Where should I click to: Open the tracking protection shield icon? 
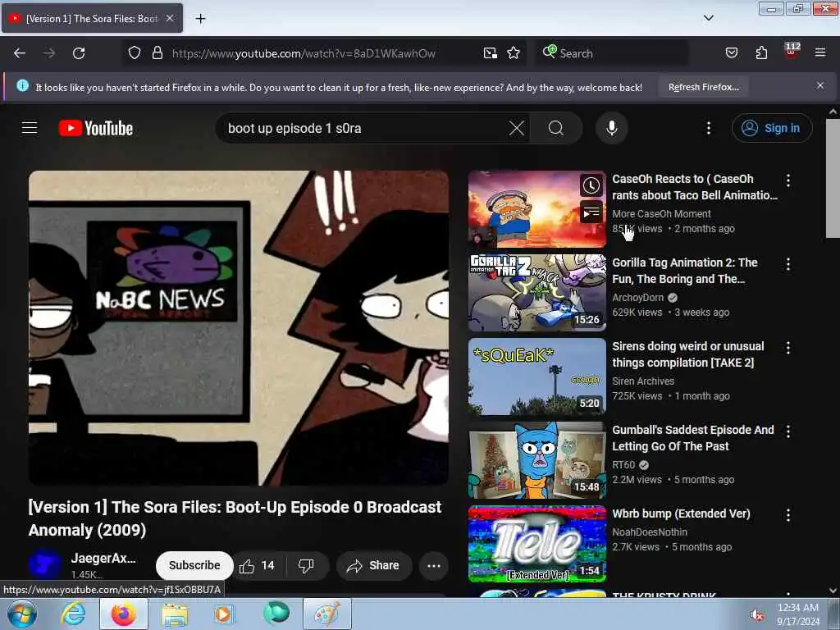[135, 53]
